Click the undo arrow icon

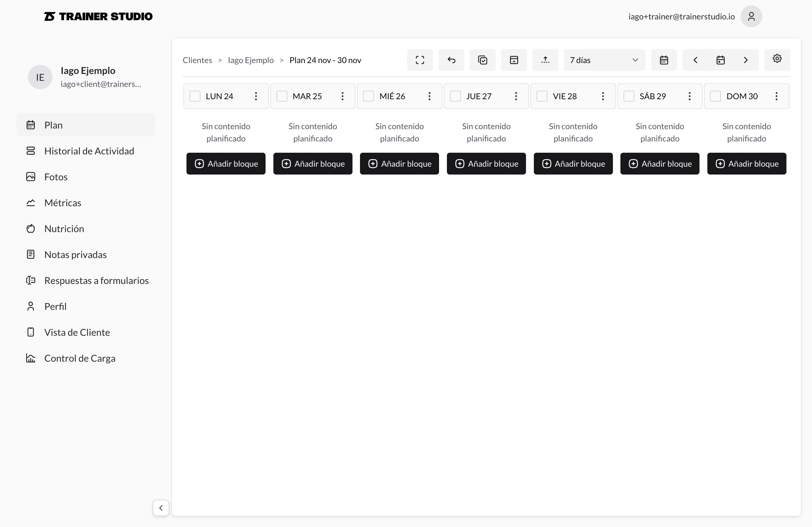pyautogui.click(x=451, y=60)
